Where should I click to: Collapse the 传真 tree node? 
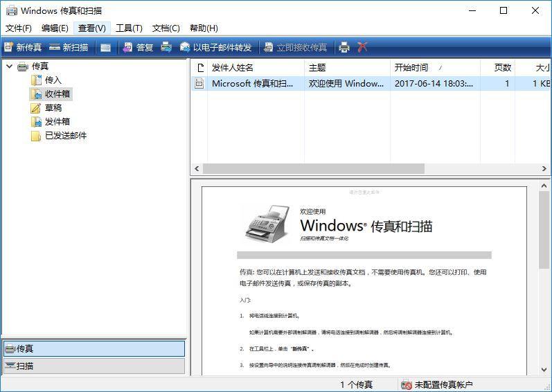click(x=10, y=66)
